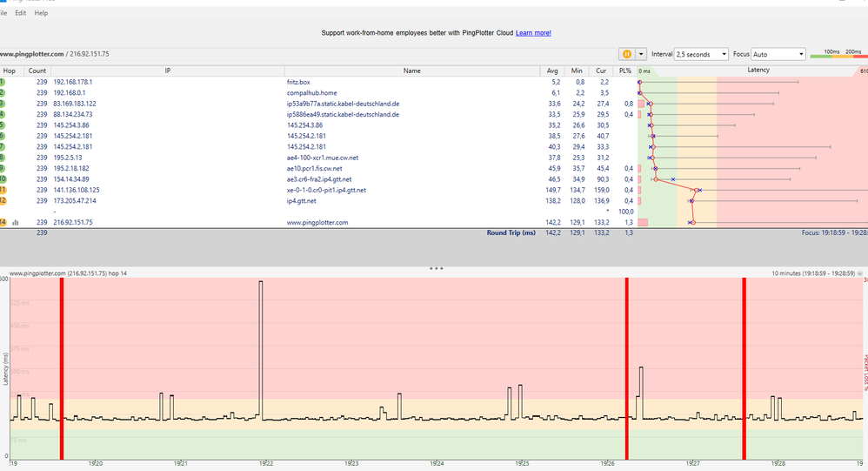Select the compalhub.home row name
868x471 pixels.
311,93
